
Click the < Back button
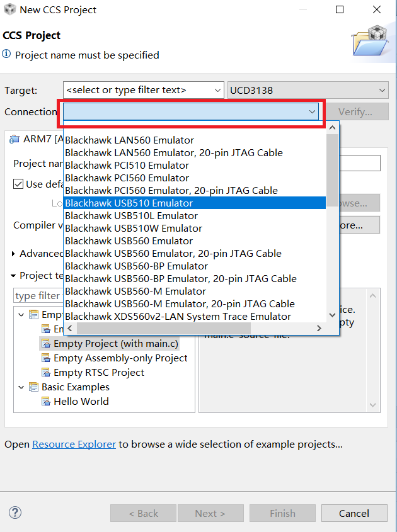click(143, 513)
